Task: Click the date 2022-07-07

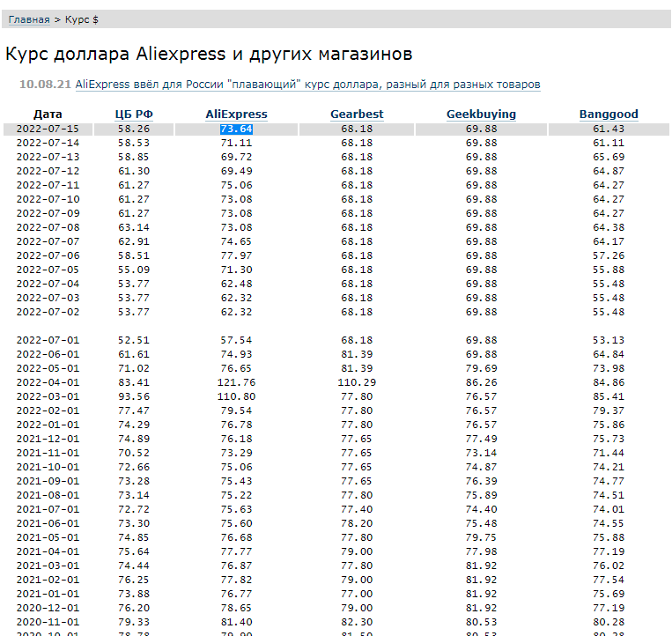Action: (48, 241)
